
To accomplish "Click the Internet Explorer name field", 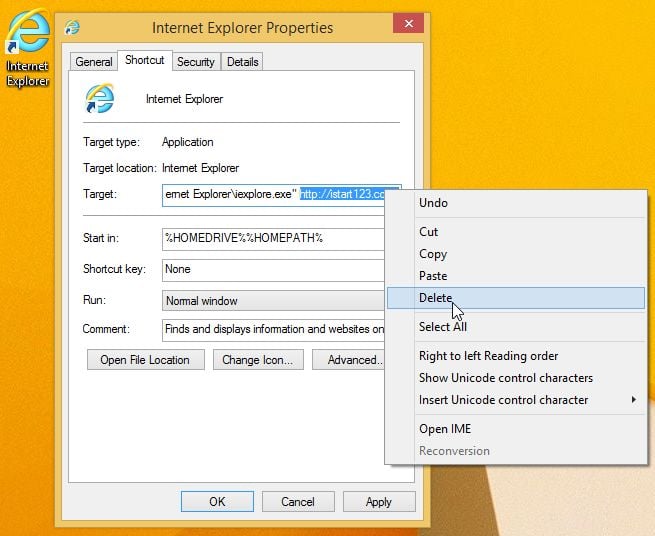I will pyautogui.click(x=184, y=99).
